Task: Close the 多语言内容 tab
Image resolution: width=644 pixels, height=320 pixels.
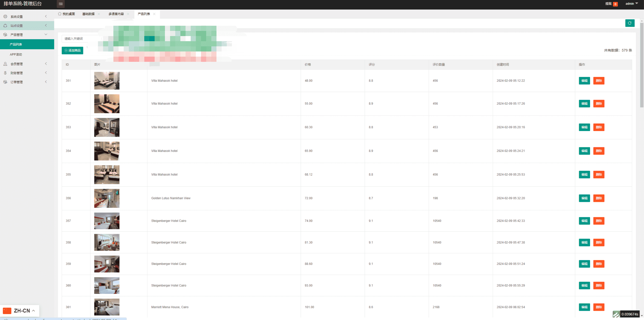Action: point(128,14)
